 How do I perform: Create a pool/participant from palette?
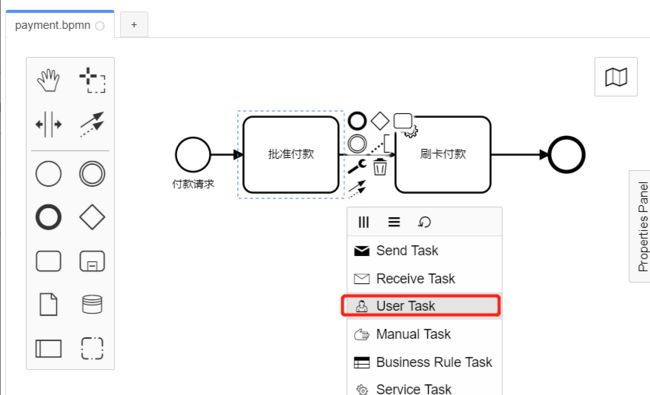coord(49,348)
